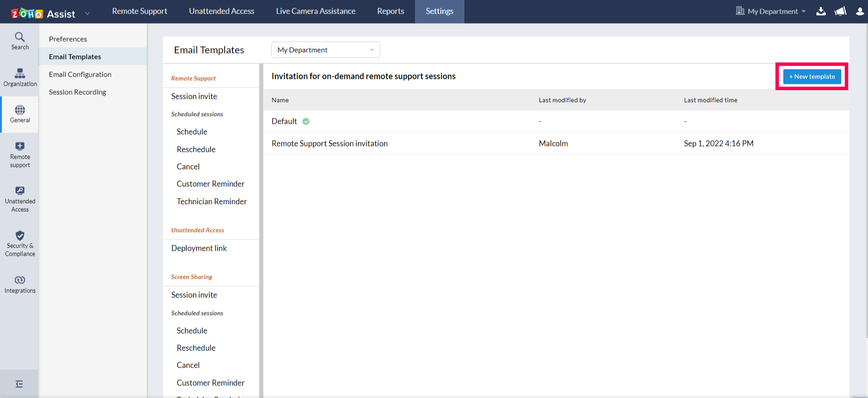
Task: Open the user profile icon
Action: pos(859,11)
